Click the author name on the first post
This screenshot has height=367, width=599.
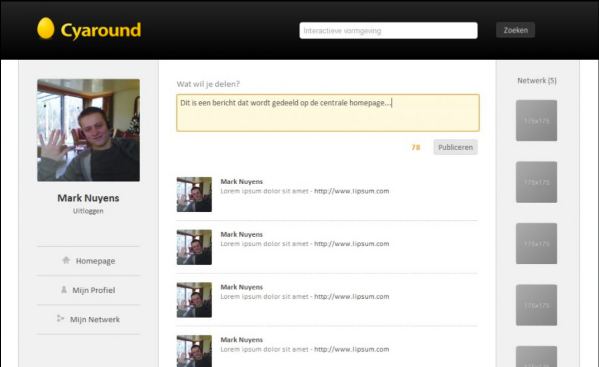[x=241, y=182]
